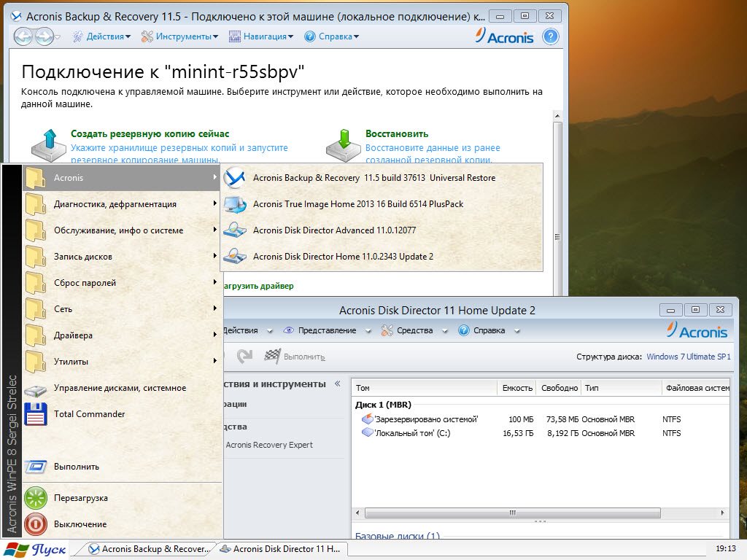Viewport: 747px width, 560px height.
Task: Open Обслуживание, инфо о системе folder
Action: tap(122, 230)
